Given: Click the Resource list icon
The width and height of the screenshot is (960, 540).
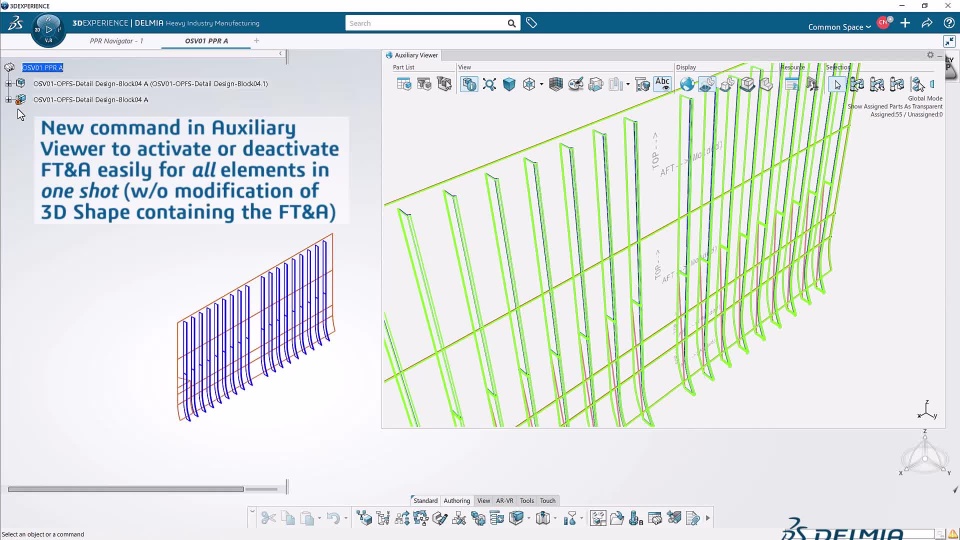Looking at the screenshot, I should tap(792, 84).
